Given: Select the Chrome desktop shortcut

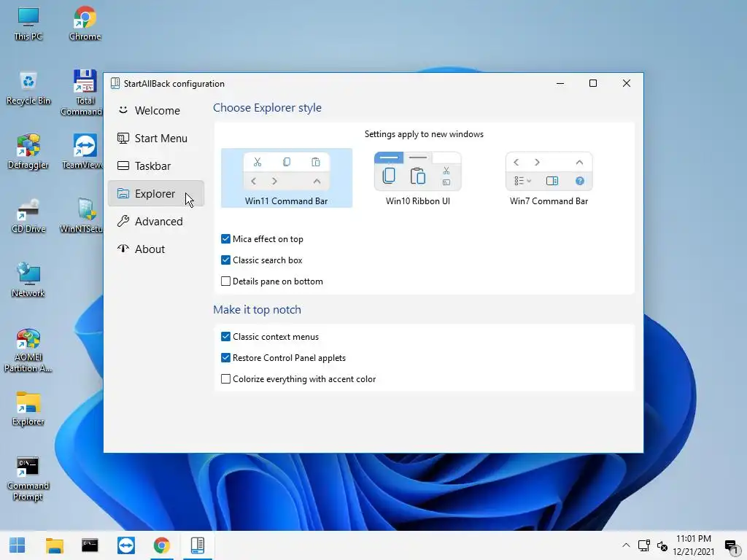Looking at the screenshot, I should pos(85,24).
